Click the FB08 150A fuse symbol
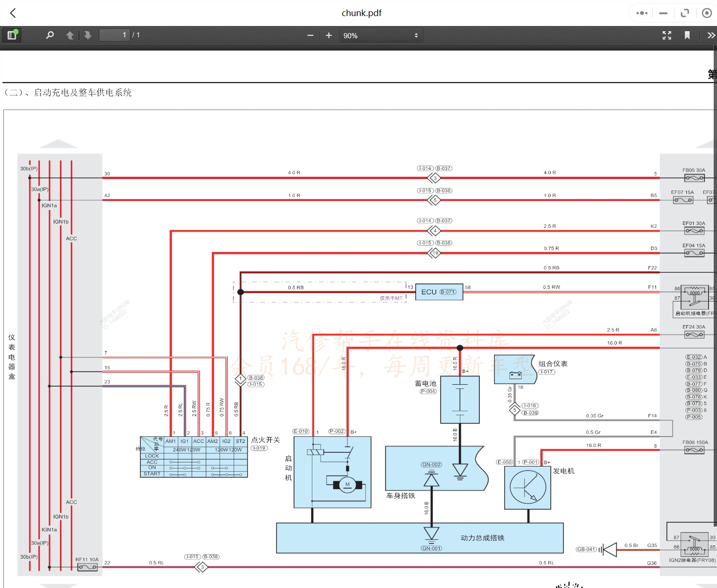 point(694,450)
